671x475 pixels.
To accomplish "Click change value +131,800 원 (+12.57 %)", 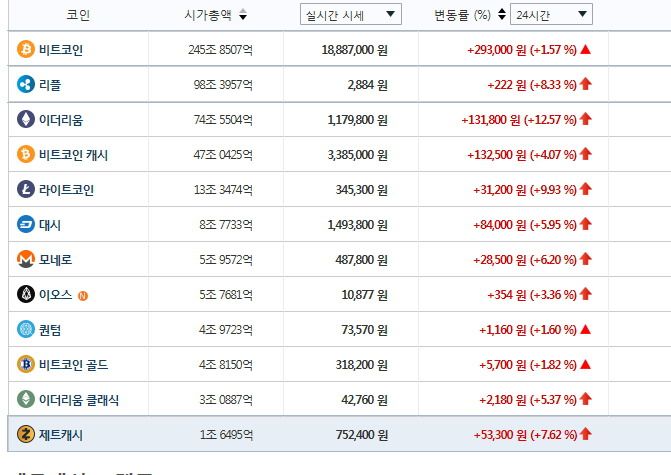I will (x=519, y=120).
